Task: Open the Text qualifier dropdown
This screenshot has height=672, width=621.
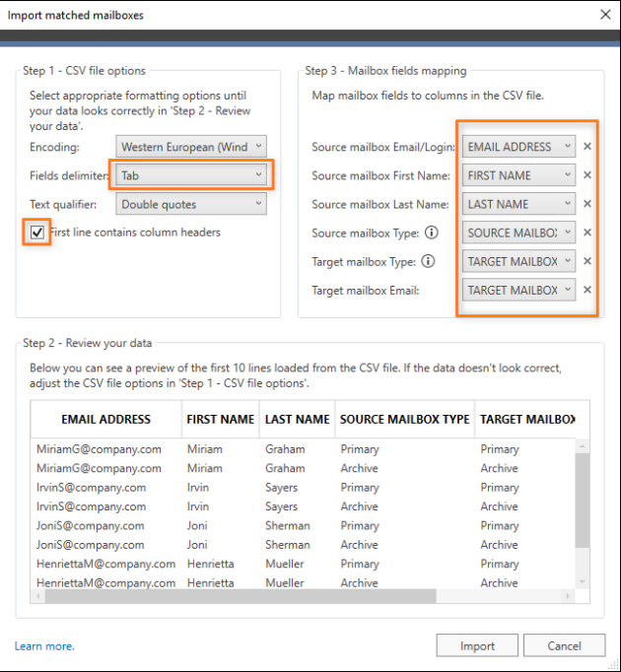Action: 191,204
